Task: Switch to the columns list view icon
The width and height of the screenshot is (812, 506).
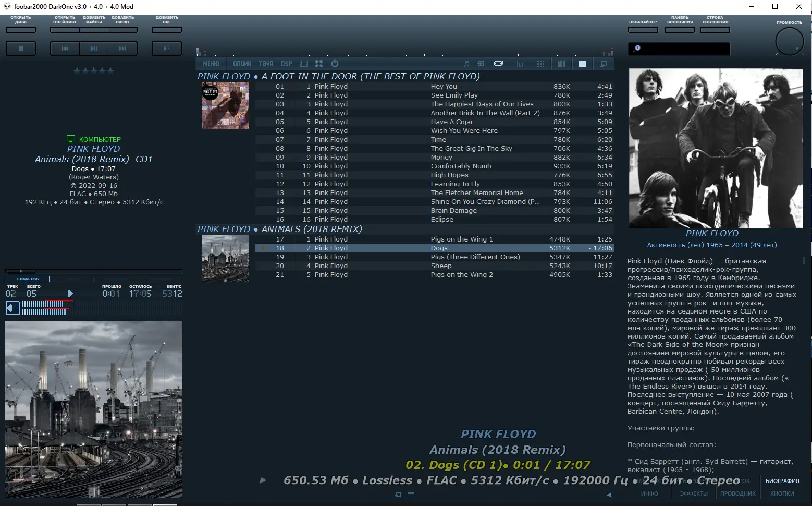Action: [x=561, y=64]
